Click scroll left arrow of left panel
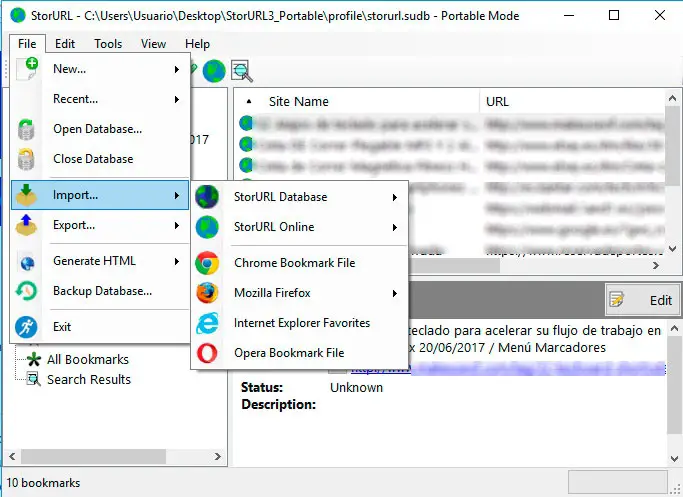 pos(12,456)
